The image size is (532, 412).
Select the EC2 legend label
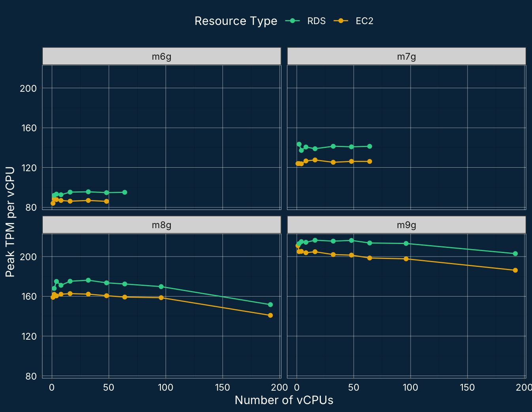tap(364, 21)
